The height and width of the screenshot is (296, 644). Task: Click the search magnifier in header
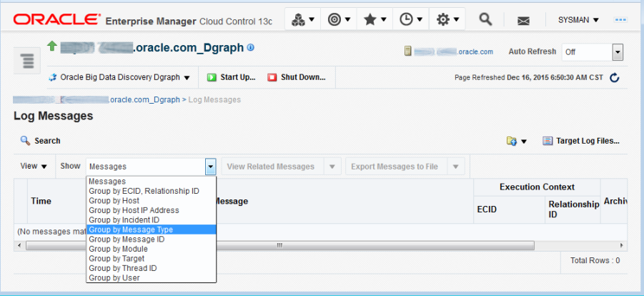click(485, 19)
